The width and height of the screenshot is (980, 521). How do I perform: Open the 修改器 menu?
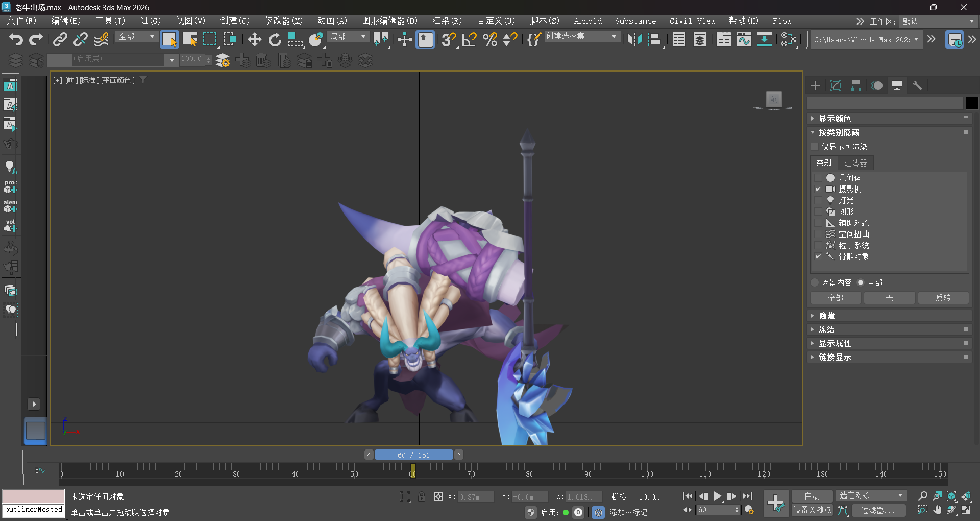283,21
